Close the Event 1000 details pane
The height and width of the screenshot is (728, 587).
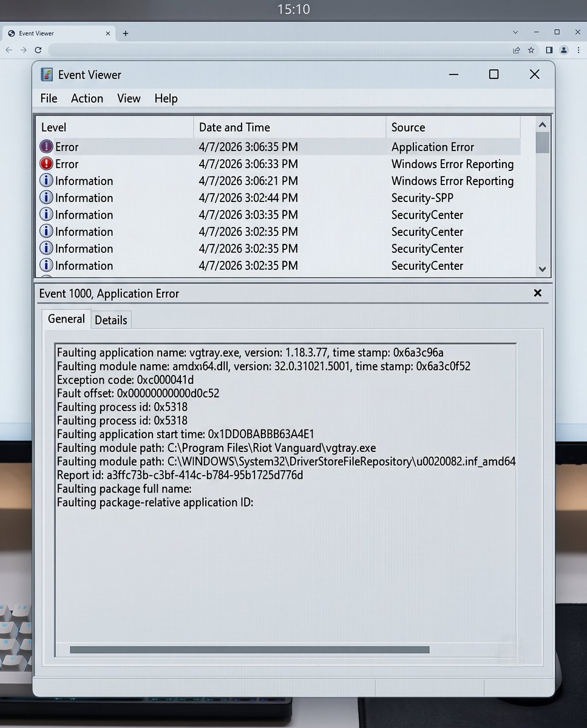[537, 293]
